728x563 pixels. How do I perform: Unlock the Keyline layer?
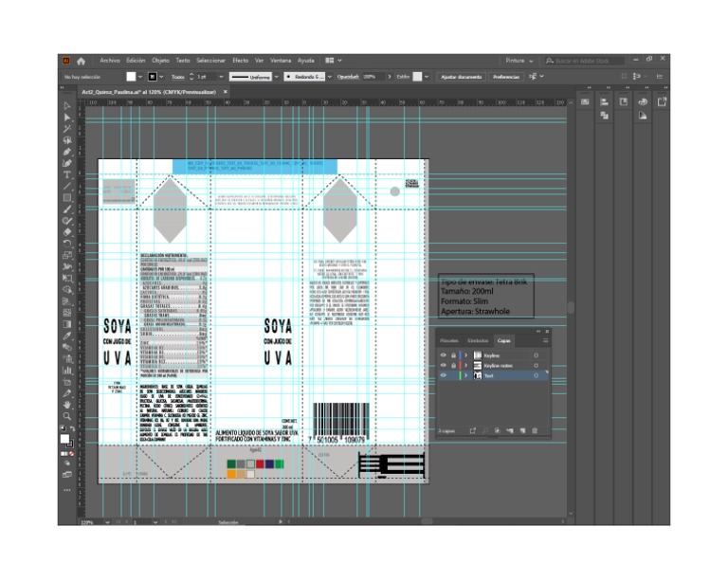point(453,354)
